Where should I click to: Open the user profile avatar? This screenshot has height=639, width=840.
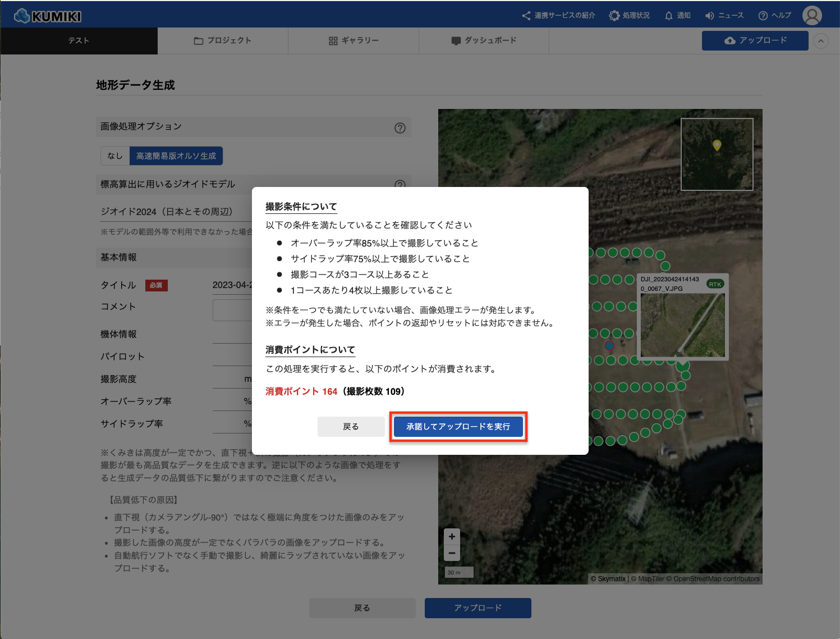tap(811, 16)
